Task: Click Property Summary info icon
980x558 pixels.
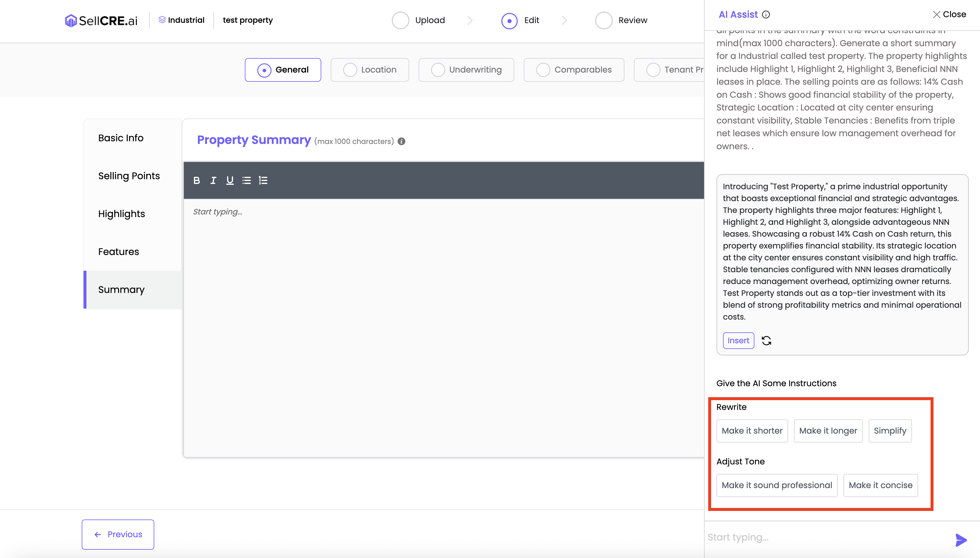Action: 401,141
